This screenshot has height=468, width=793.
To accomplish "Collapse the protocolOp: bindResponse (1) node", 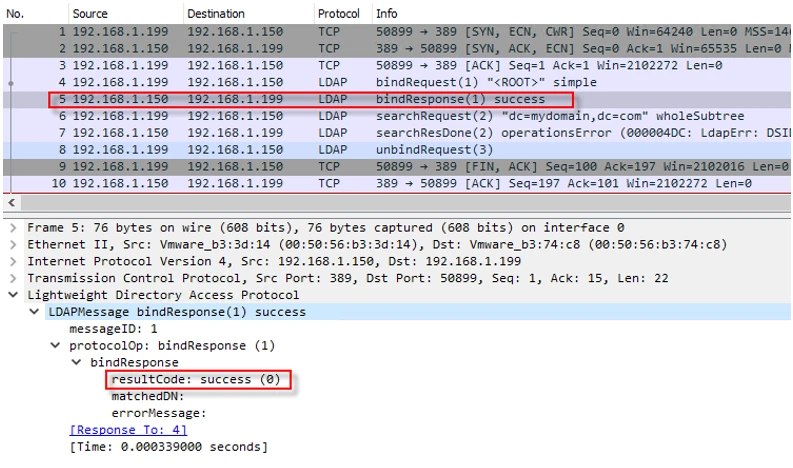I will click(x=55, y=346).
